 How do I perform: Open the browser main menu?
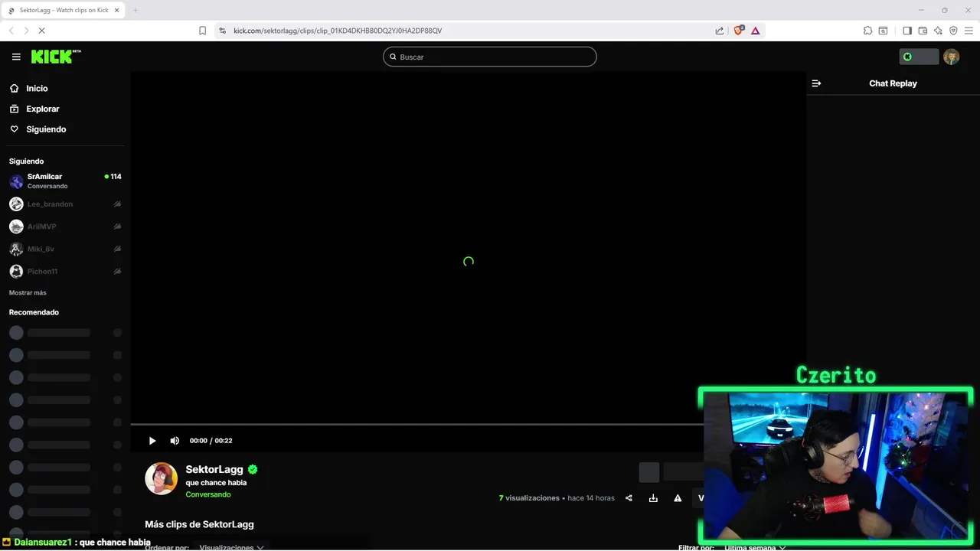click(x=969, y=31)
